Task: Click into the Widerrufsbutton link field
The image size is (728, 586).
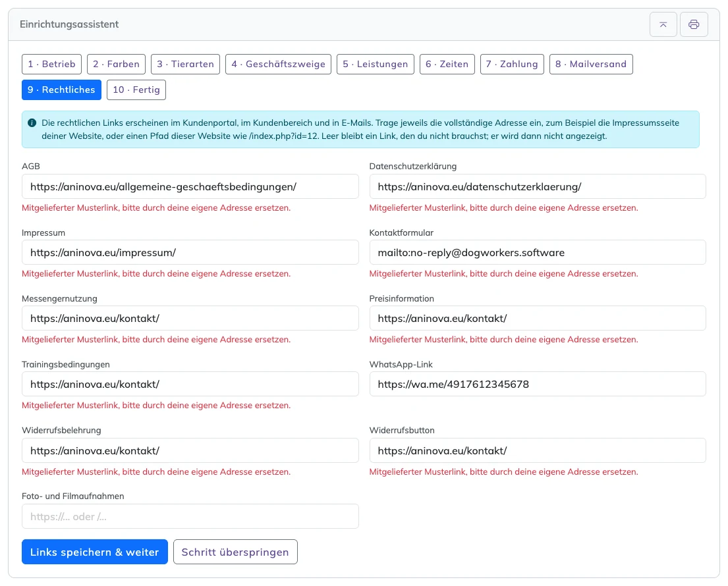Action: pyautogui.click(x=538, y=450)
